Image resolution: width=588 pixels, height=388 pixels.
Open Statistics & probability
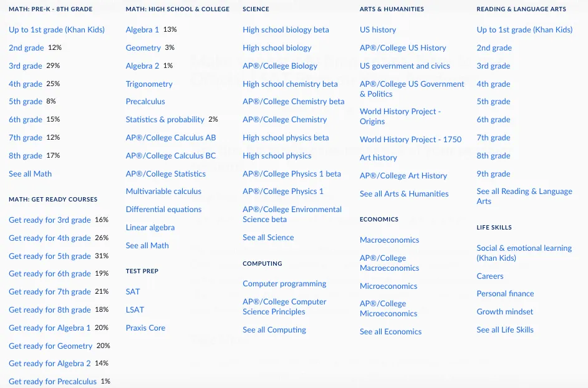[165, 119]
